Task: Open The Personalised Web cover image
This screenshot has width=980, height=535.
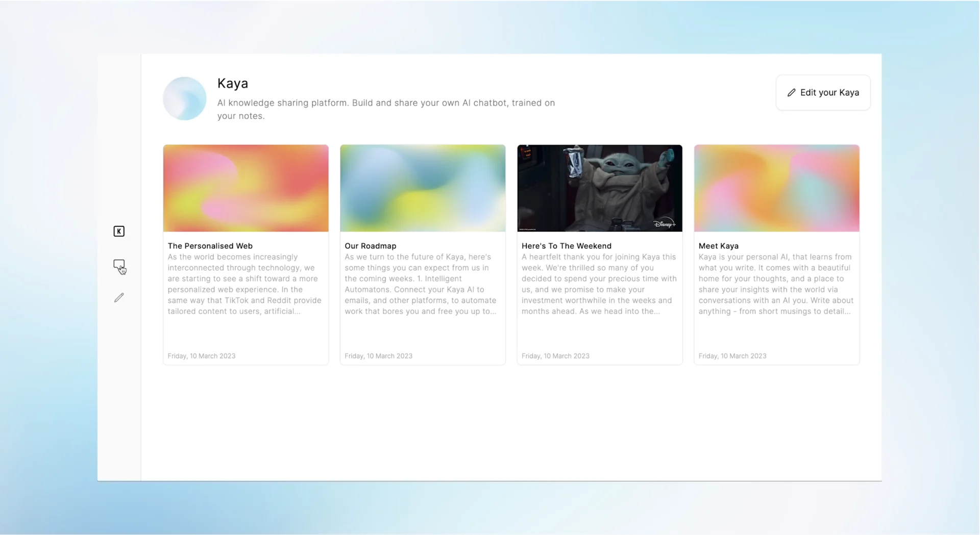Action: [x=246, y=188]
